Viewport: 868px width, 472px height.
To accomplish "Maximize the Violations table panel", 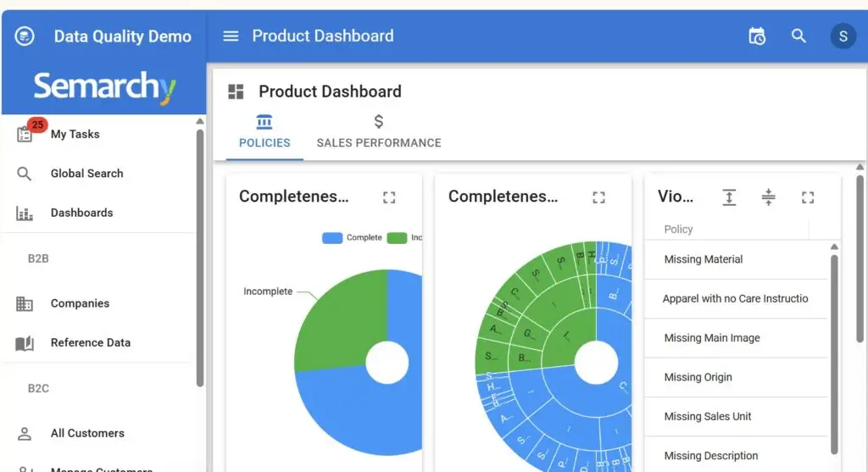I will (808, 197).
